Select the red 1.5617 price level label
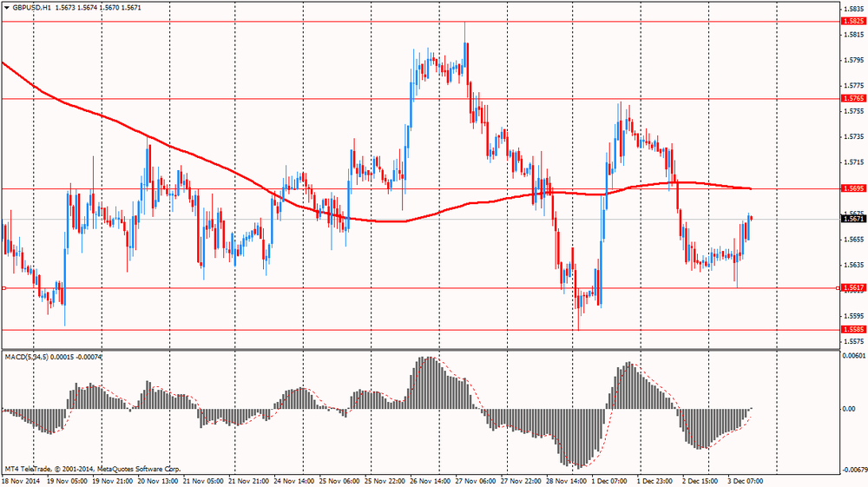 (853, 288)
